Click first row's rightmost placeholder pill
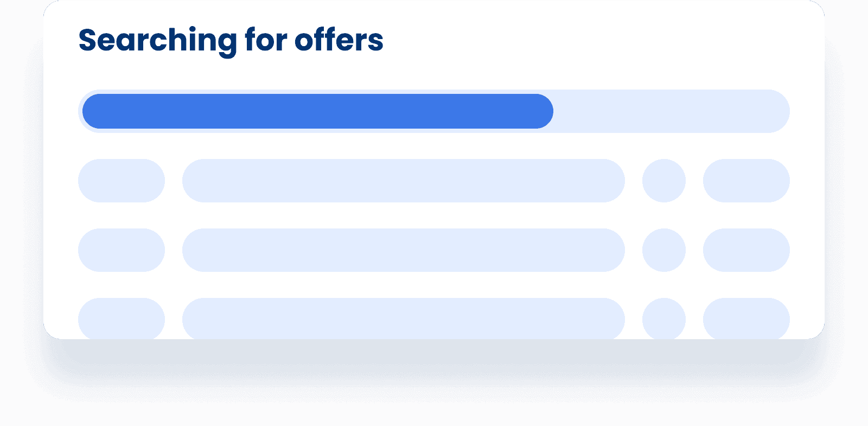The width and height of the screenshot is (868, 426). 746,181
